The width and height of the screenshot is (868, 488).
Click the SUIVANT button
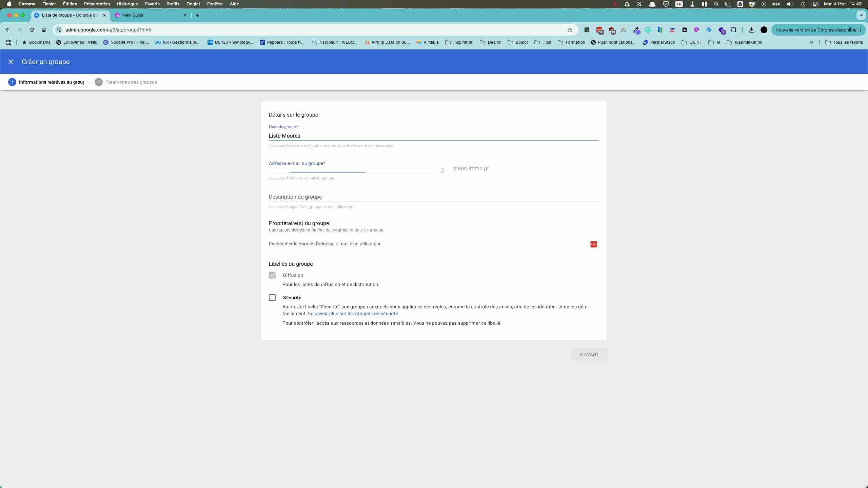pos(589,354)
